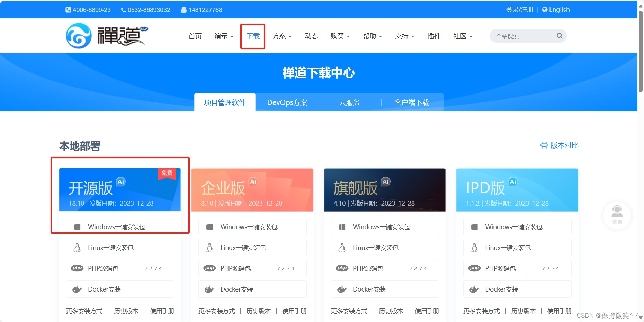The height and width of the screenshot is (322, 644).
Task: Download 开源版 Windows一键安装包
Action: pyautogui.click(x=120, y=227)
